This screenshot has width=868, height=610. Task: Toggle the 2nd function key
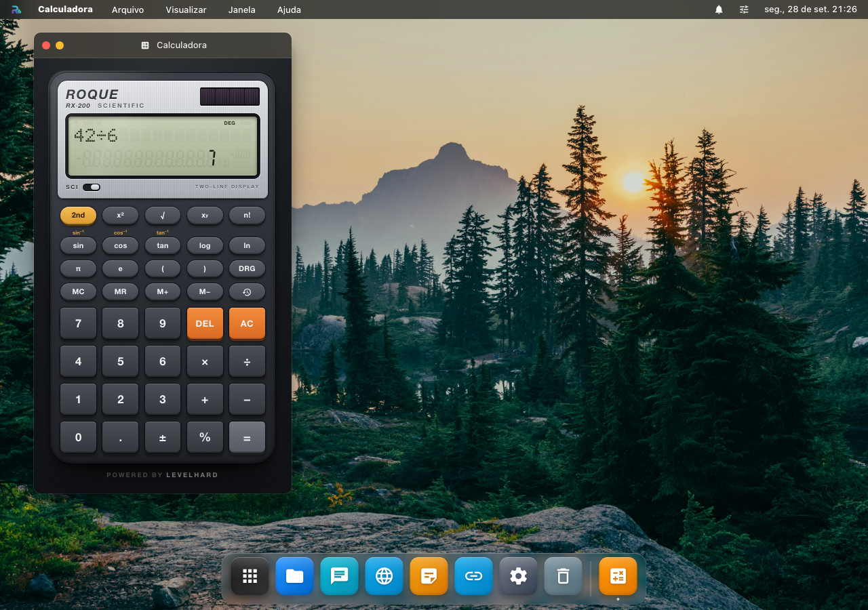click(78, 216)
